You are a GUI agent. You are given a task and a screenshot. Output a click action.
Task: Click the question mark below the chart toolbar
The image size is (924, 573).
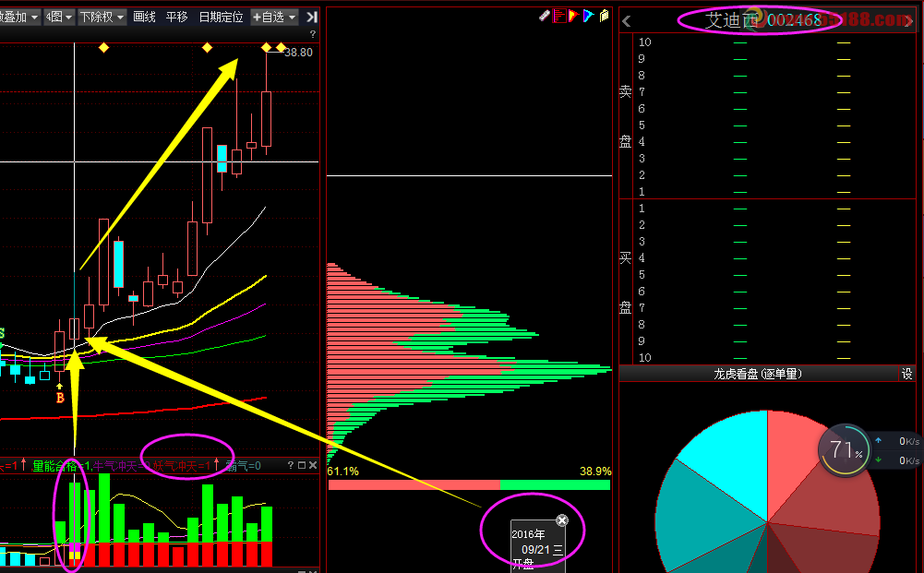[313, 34]
